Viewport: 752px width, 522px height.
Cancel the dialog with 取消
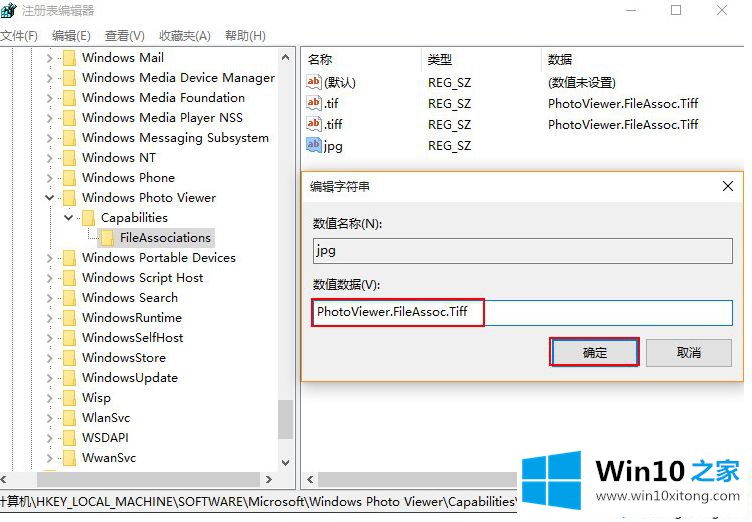[x=689, y=353]
